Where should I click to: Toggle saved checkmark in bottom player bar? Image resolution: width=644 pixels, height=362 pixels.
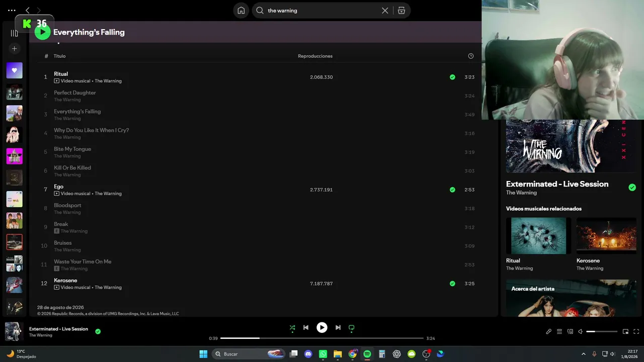pos(98,331)
